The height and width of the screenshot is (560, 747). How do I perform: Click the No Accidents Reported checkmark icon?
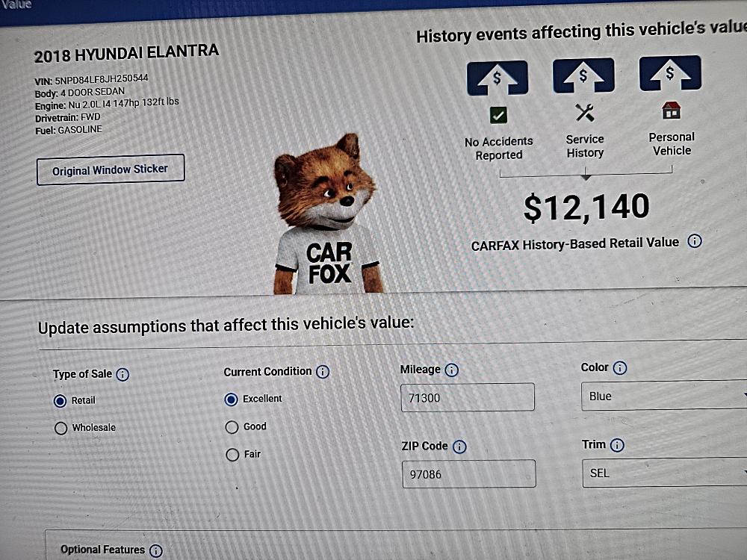pyautogui.click(x=498, y=115)
